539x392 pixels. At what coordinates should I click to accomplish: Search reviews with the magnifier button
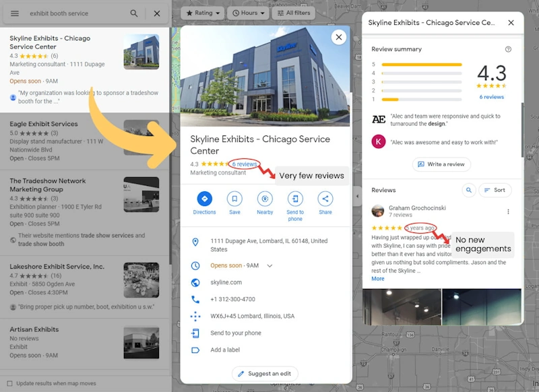pos(469,190)
